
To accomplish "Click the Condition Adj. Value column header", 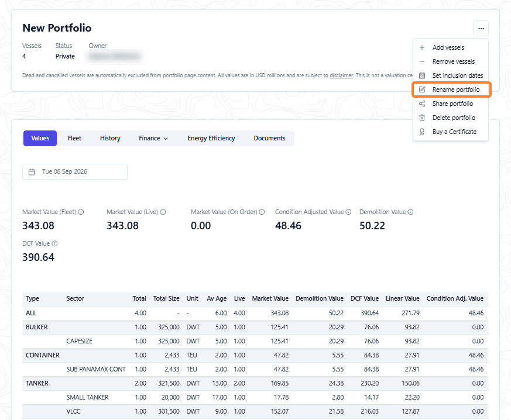I will (x=455, y=298).
